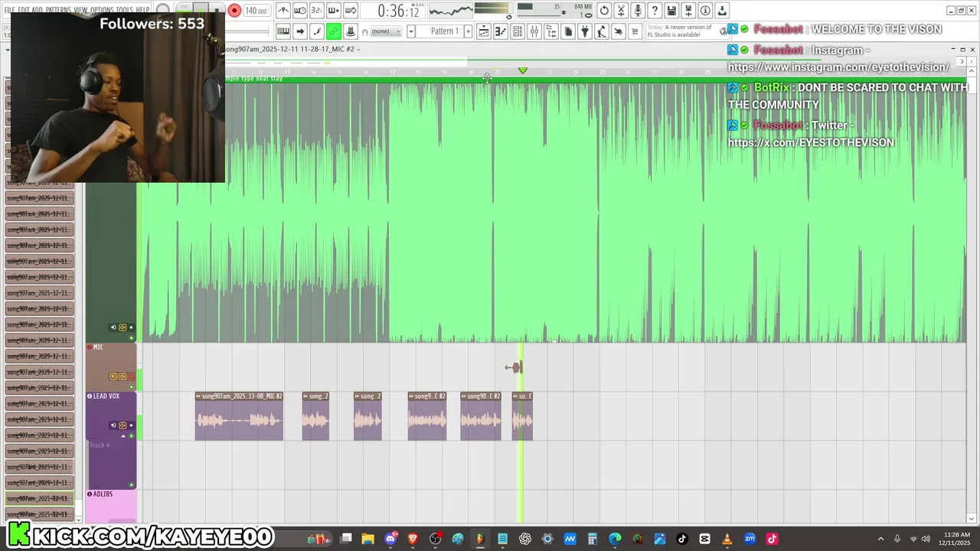Open the EDIT menu
The image size is (980, 551).
24,10
